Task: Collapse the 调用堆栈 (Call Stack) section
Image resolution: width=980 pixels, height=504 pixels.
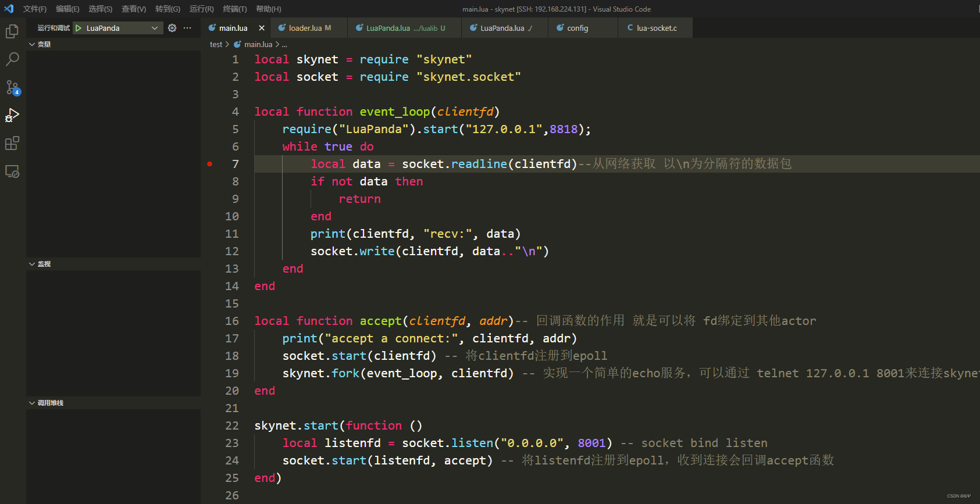Action: tap(113, 403)
